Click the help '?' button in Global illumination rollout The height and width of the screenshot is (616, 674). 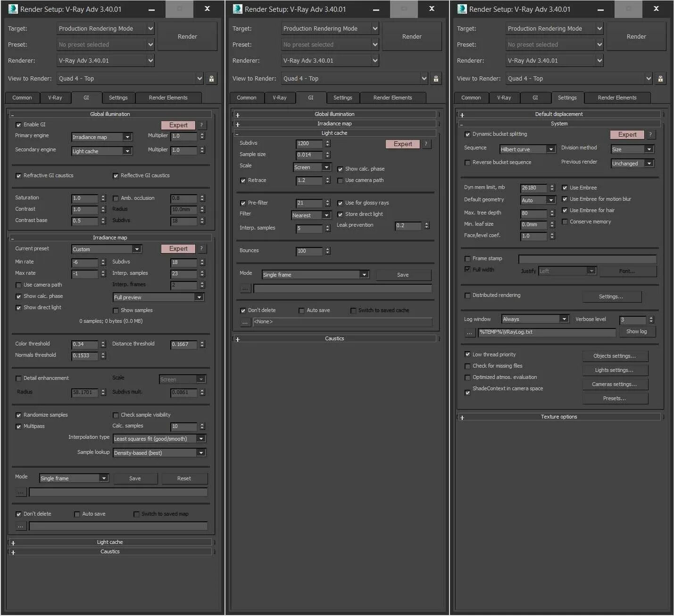(201, 125)
